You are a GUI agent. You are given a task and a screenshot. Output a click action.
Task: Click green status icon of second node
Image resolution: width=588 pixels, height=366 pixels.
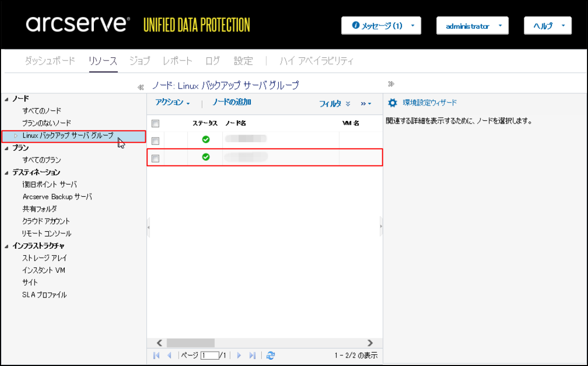coord(206,157)
